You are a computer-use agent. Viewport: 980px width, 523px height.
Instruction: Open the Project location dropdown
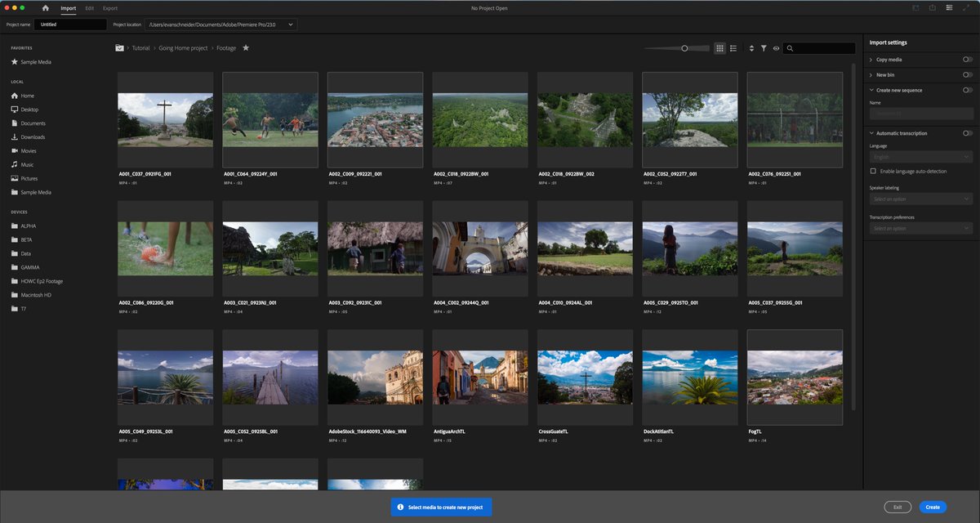[220, 25]
